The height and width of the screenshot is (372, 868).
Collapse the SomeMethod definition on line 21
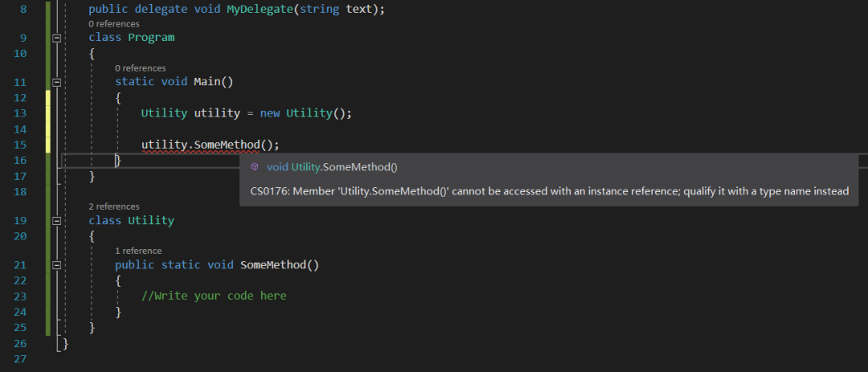56,264
